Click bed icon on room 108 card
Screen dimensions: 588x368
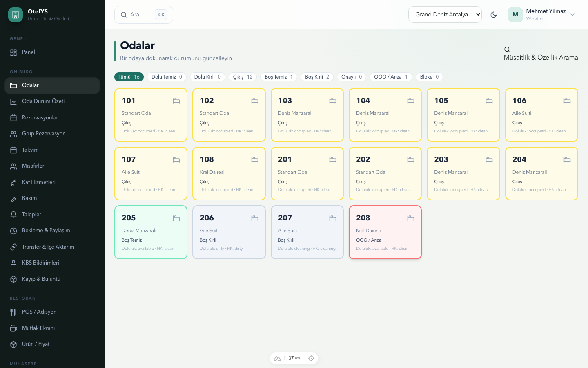pyautogui.click(x=255, y=160)
